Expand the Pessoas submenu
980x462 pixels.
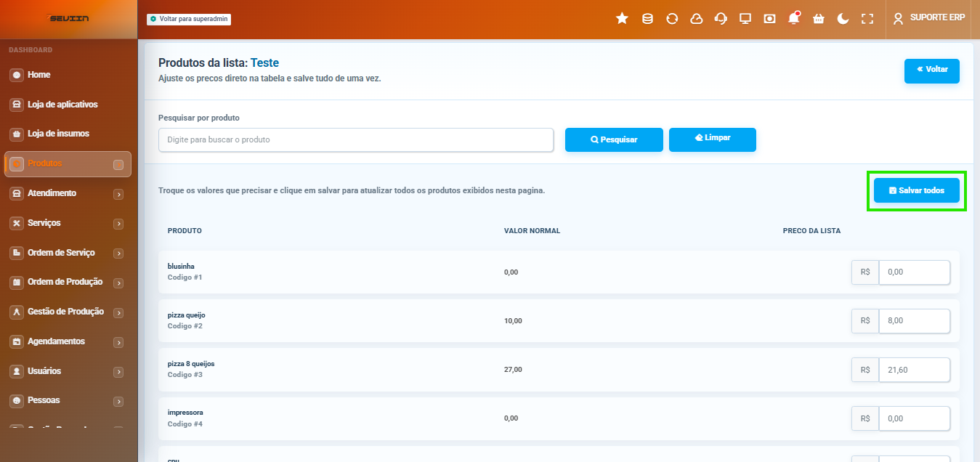point(118,402)
